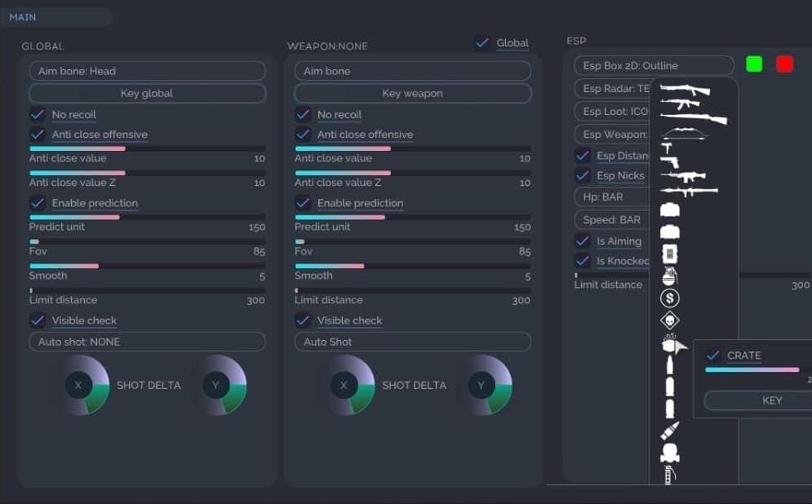Uncheck the CRATE checkbox
Screen dimensions: 812x504
pos(712,356)
